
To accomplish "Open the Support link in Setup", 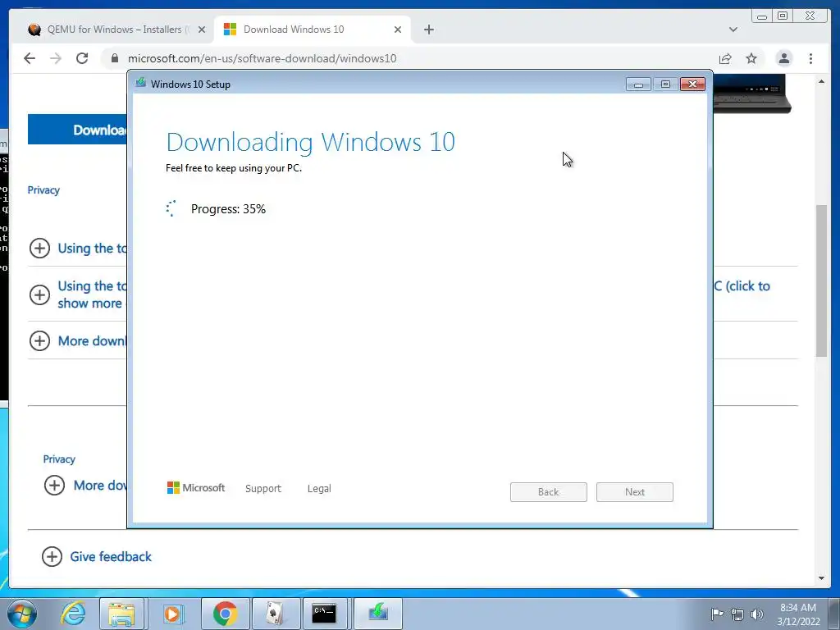I will pyautogui.click(x=263, y=489).
